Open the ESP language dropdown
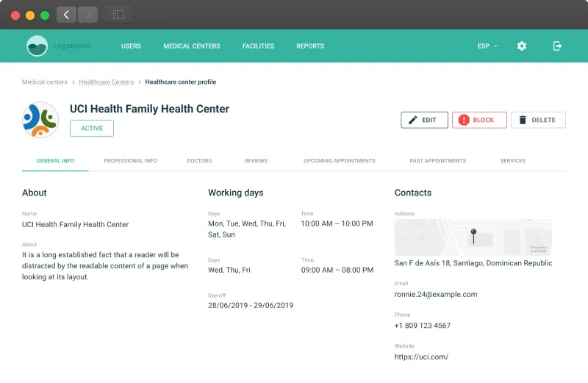 [x=487, y=46]
